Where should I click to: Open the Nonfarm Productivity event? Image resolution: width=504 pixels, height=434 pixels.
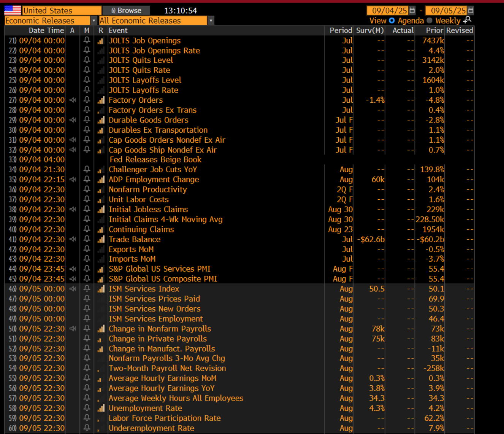[148, 189]
